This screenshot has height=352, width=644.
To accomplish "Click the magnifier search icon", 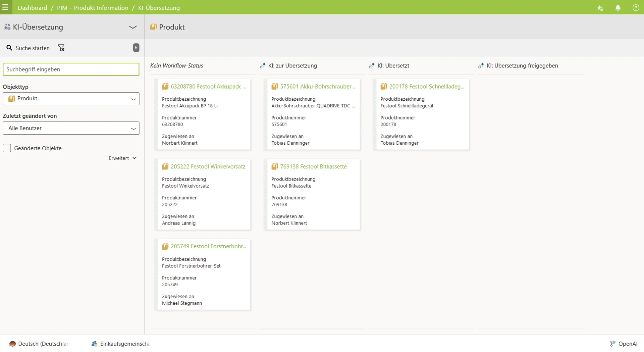I will [9, 48].
